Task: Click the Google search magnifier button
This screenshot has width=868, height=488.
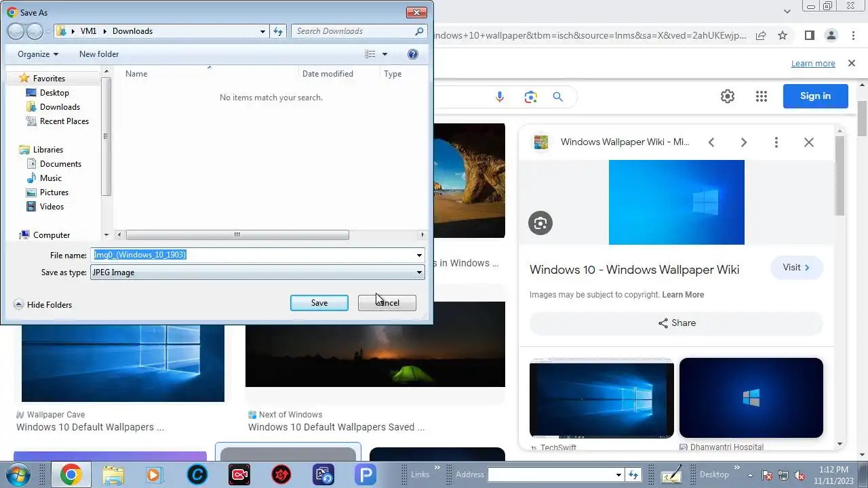Action: tap(558, 97)
